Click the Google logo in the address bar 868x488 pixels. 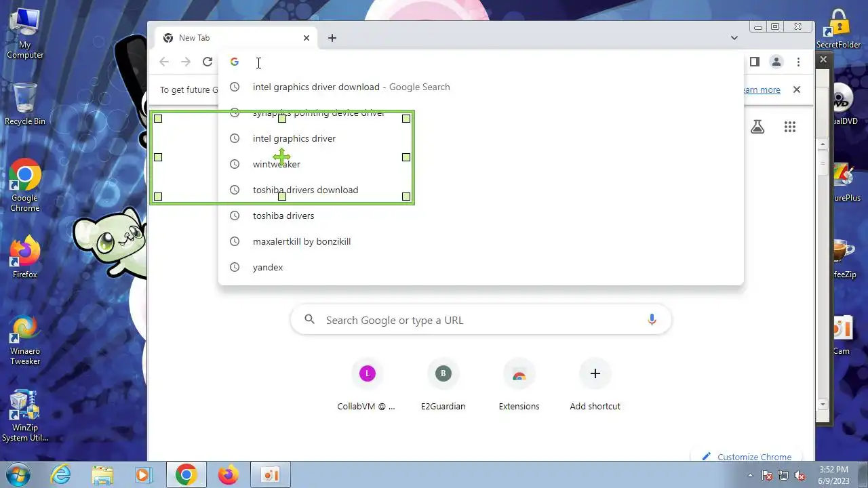pyautogui.click(x=235, y=62)
